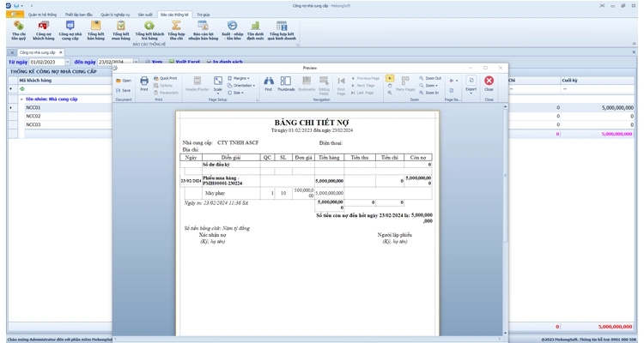
Task: Click Zoom In in the preview toolbar
Action: click(x=430, y=92)
